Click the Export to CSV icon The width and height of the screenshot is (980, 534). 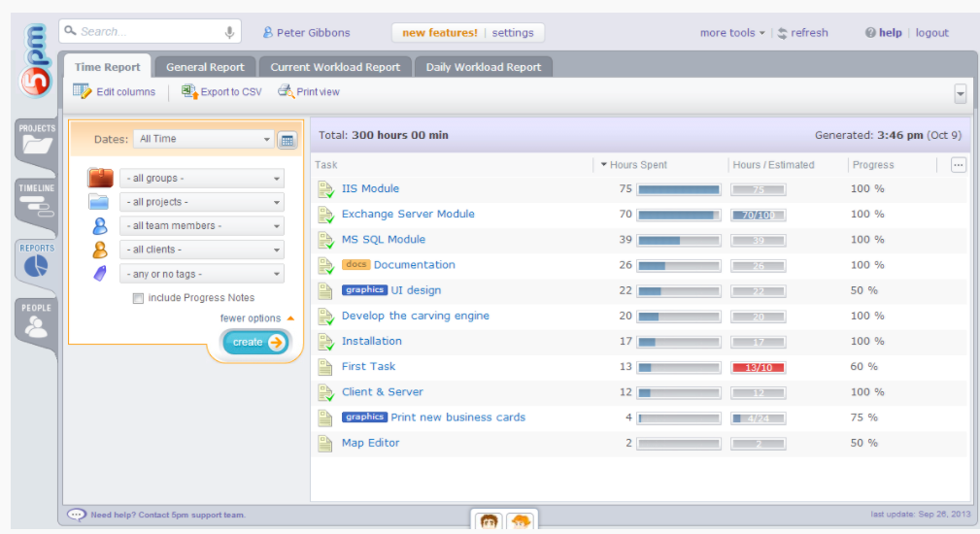(189, 91)
